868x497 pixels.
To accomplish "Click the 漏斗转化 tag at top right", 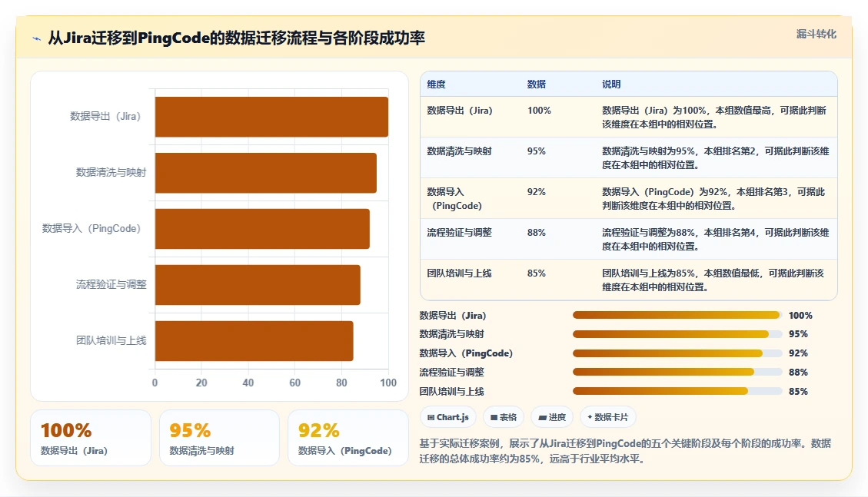I will (x=816, y=35).
